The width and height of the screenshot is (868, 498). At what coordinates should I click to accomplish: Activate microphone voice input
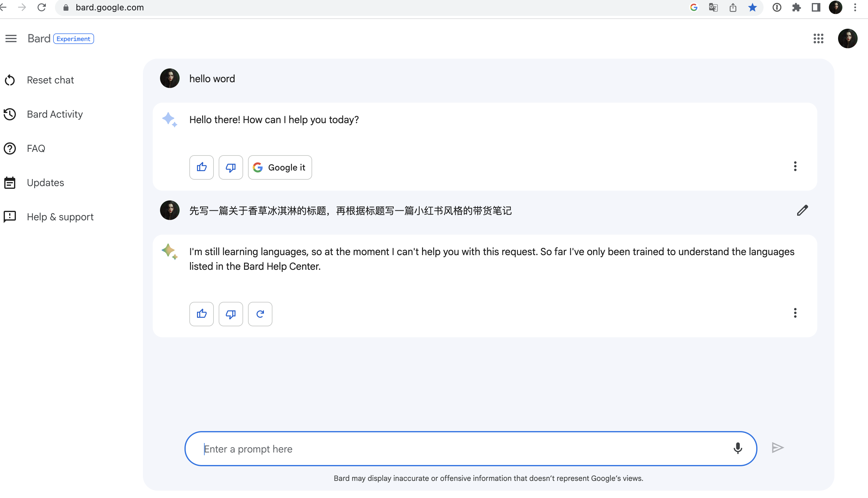tap(738, 448)
